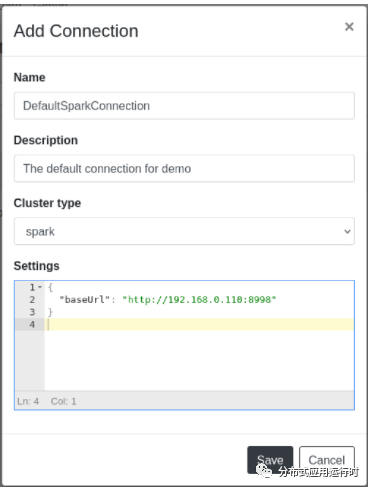Click the Ln: 4 status indicator
The image size is (370, 489).
click(28, 401)
